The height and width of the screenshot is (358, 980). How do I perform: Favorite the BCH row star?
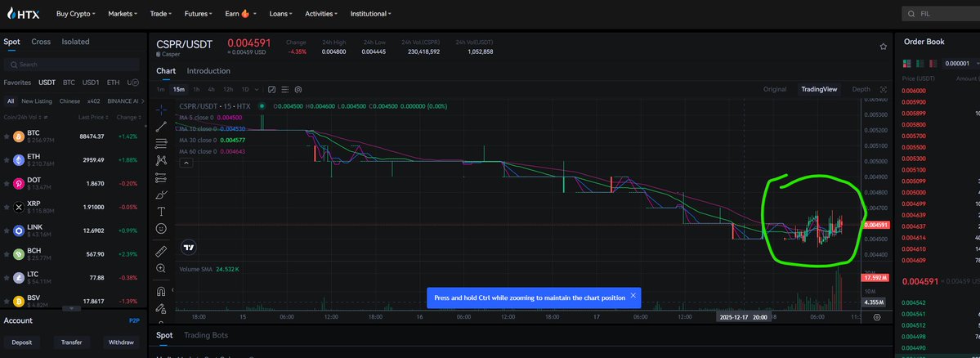click(7, 254)
